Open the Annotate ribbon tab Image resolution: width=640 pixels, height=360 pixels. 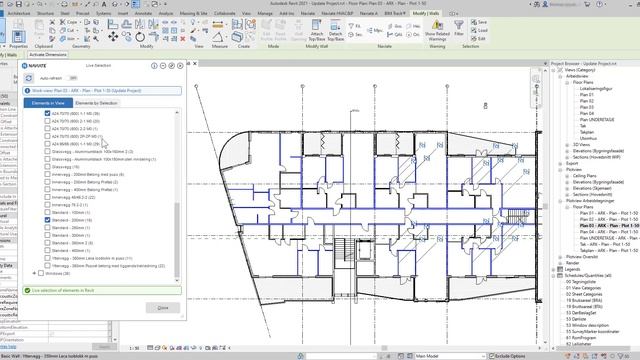point(143,13)
